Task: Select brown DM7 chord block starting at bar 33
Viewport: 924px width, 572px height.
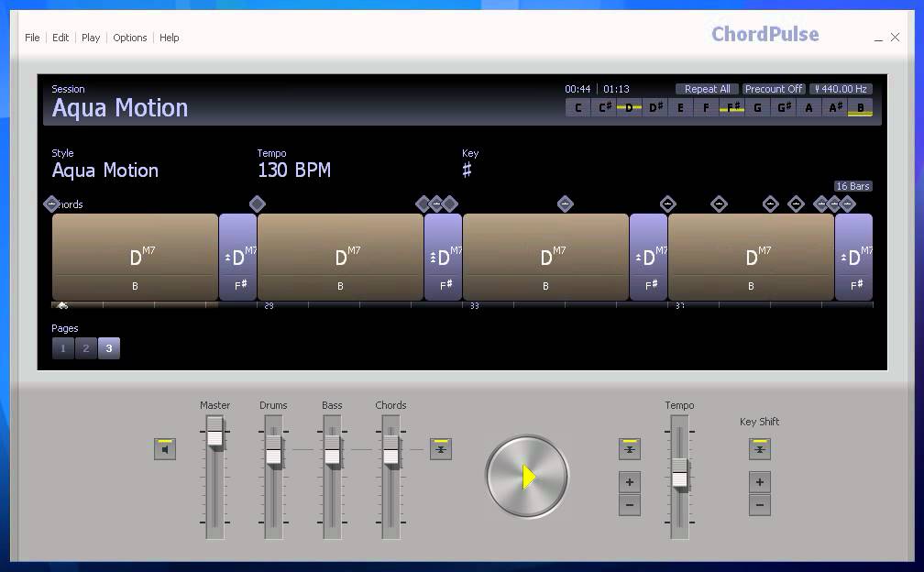Action: (x=545, y=257)
